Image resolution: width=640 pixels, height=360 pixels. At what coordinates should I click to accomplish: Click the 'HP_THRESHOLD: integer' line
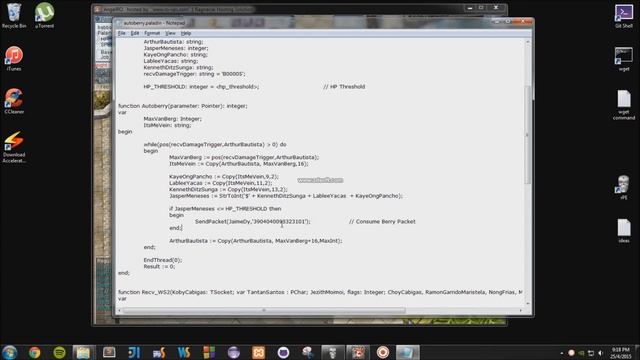click(201, 87)
